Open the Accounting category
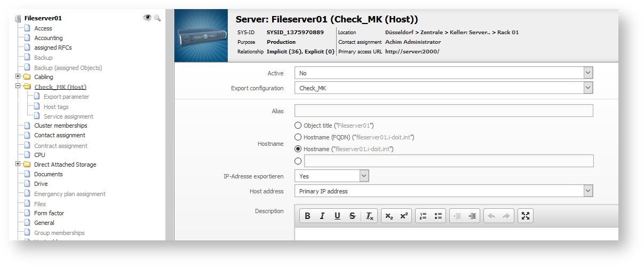This screenshot has width=644, height=266. 49,38
